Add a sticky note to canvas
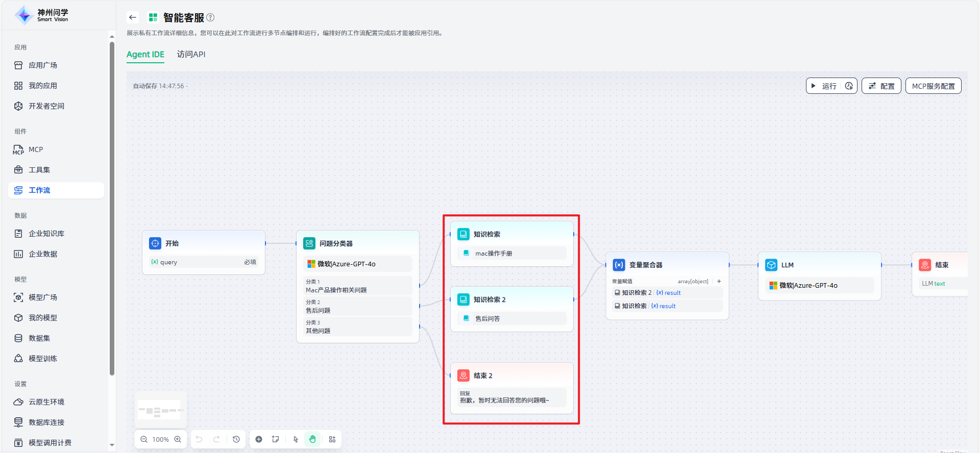This screenshot has width=980, height=453. tap(276, 439)
